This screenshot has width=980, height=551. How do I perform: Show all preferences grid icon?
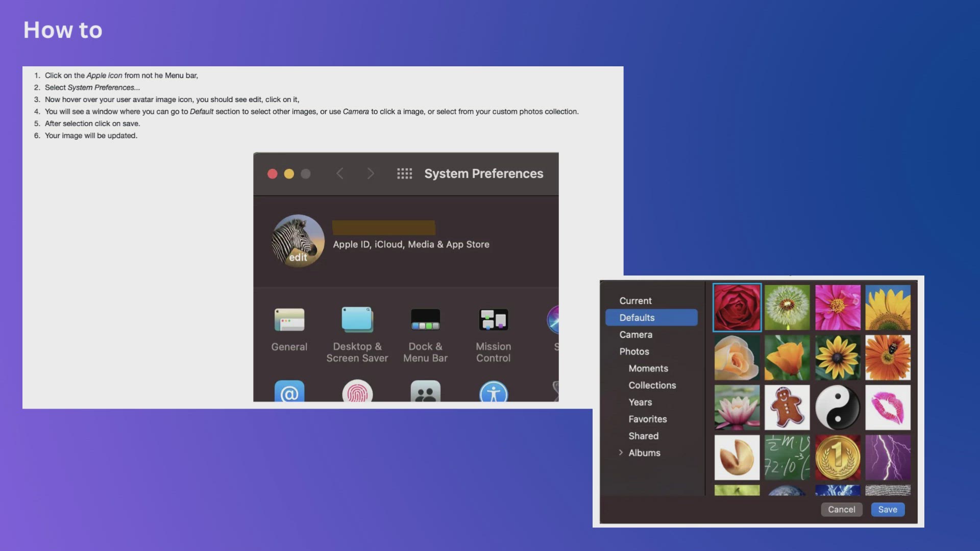pyautogui.click(x=404, y=174)
